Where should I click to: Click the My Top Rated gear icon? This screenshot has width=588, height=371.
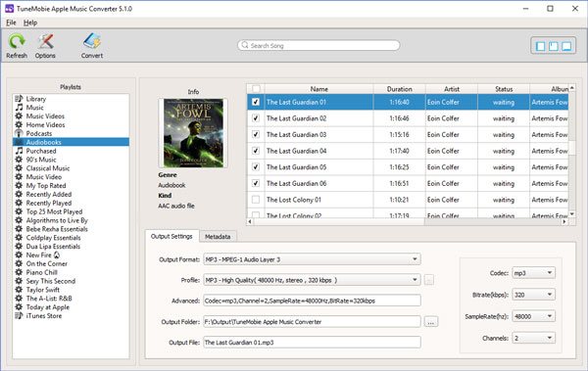point(19,186)
